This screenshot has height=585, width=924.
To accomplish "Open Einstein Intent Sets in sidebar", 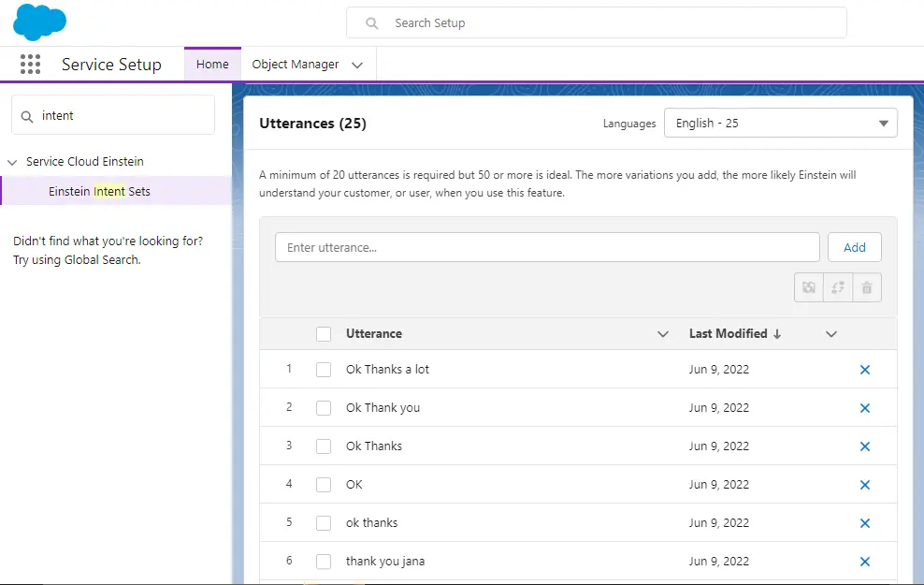I will (99, 191).
